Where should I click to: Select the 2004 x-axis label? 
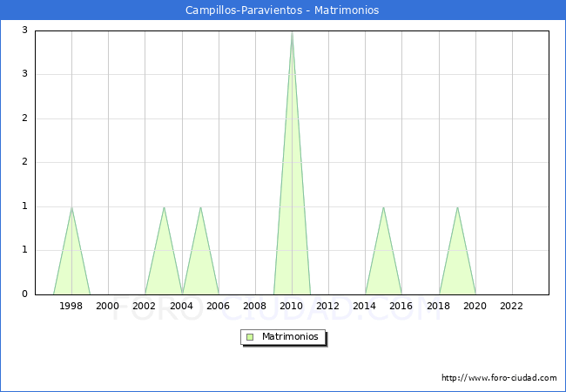(x=181, y=306)
